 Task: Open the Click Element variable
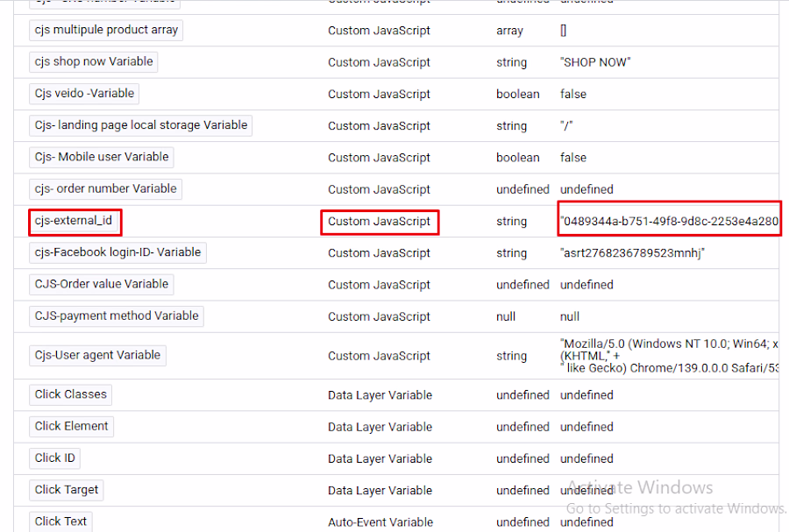71,426
